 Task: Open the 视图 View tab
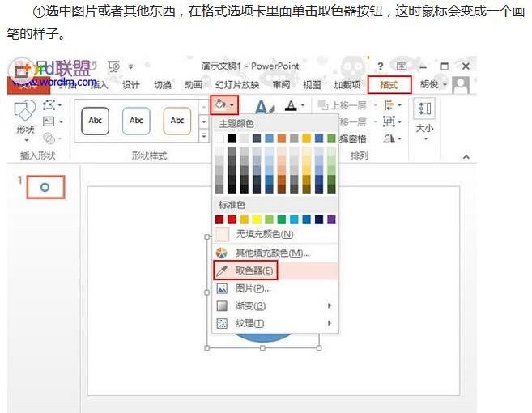coord(312,85)
